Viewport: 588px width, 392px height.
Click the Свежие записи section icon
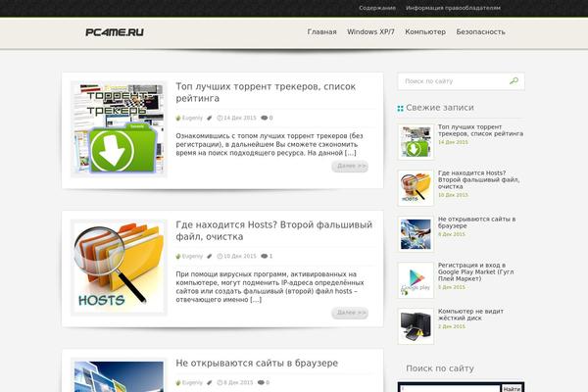point(400,109)
